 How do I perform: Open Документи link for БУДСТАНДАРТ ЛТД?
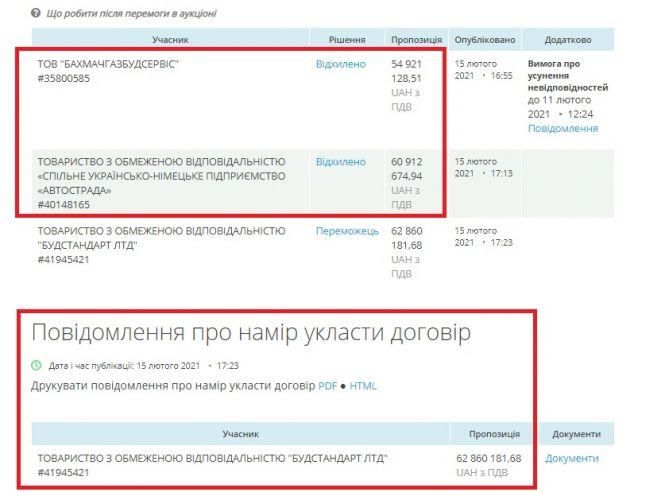pyautogui.click(x=572, y=458)
